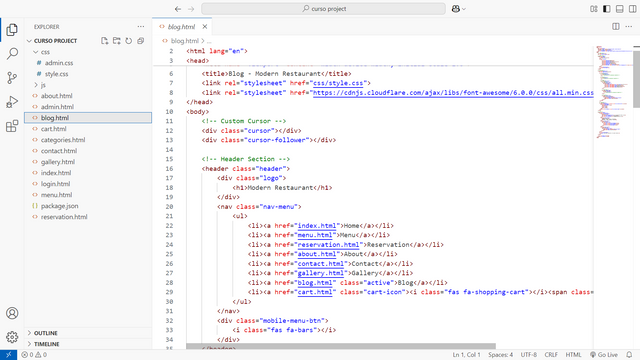640x360 pixels.
Task: Click the breadcrumb ellipsis after blog.html
Action: pyautogui.click(x=209, y=41)
